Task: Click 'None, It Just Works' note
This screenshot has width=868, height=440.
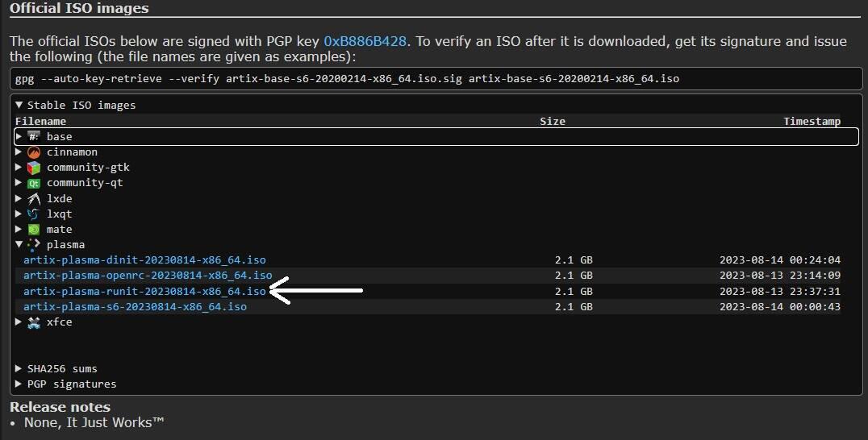Action: tap(94, 423)
